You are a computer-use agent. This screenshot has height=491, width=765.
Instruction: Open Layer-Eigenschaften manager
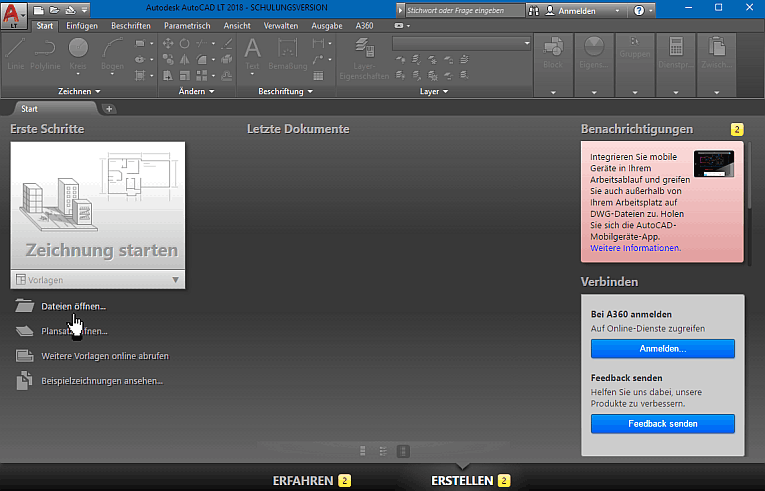click(364, 59)
